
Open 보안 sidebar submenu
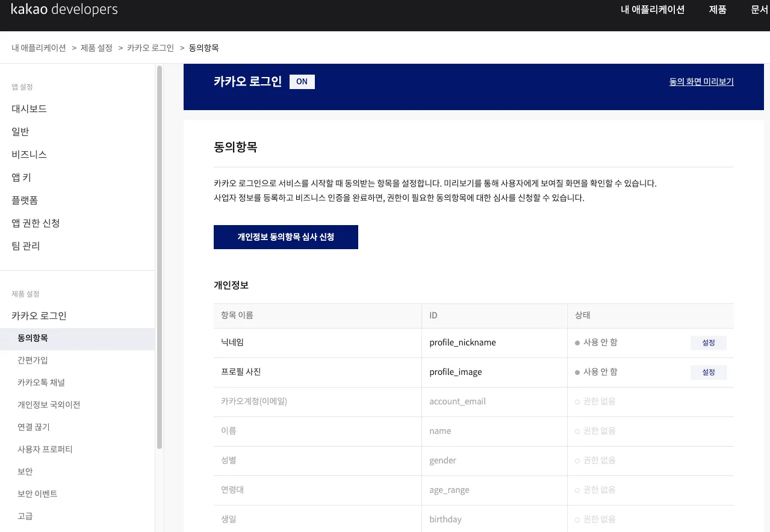[x=25, y=472]
